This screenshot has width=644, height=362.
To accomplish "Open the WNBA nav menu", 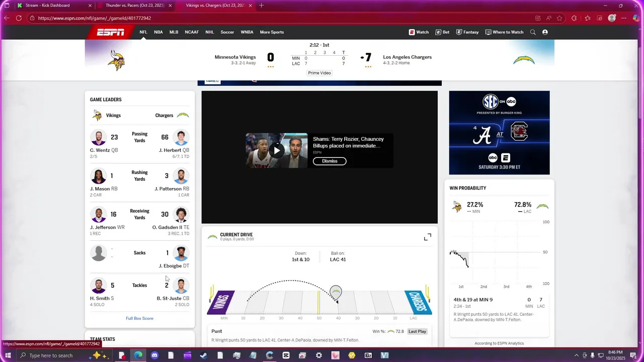I will (x=247, y=32).
